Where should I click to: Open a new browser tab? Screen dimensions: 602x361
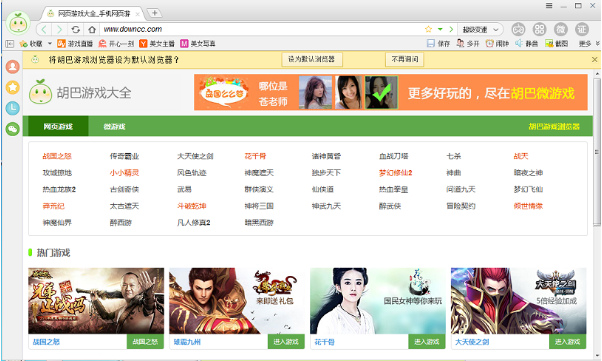tap(154, 13)
